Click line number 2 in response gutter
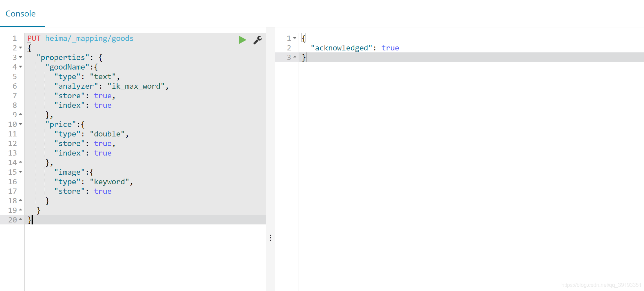Viewport: 644px width, 291px height. coord(289,48)
